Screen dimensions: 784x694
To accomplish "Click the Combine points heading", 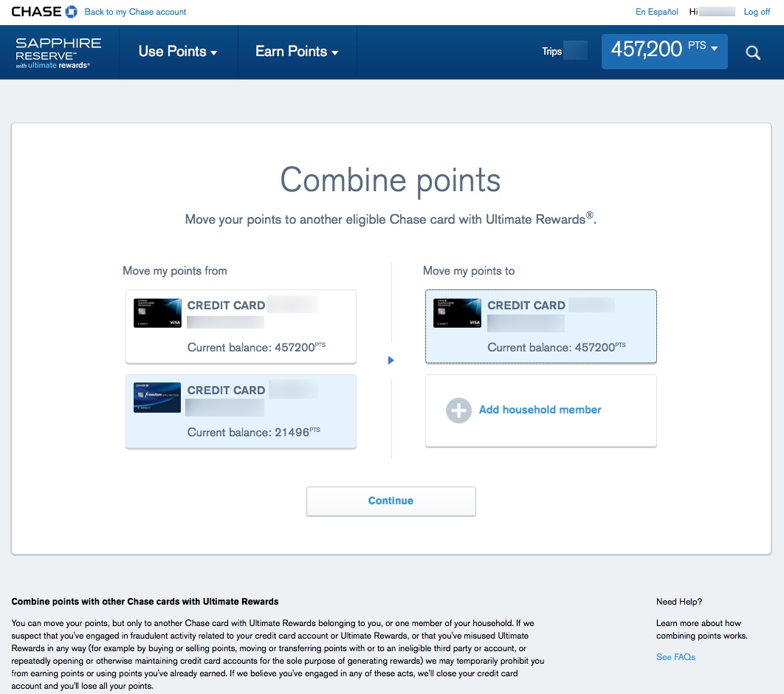I will coord(390,180).
